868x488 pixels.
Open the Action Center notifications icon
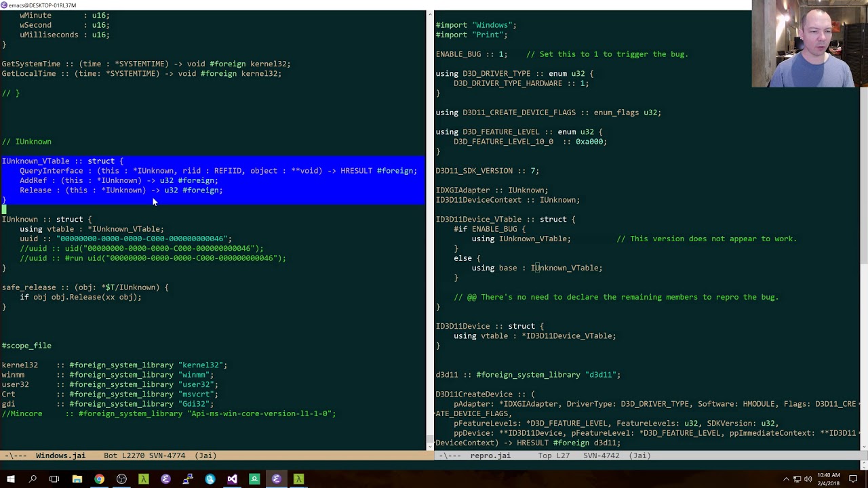click(x=853, y=479)
